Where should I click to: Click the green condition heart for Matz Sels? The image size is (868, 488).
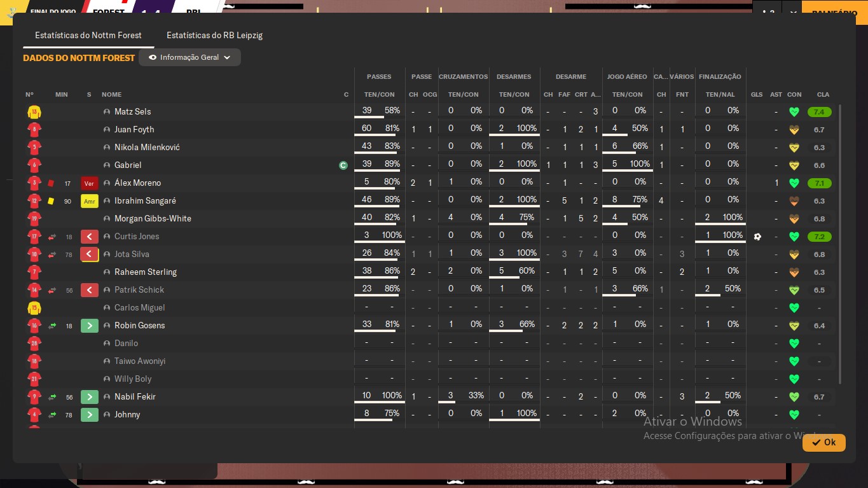(794, 112)
